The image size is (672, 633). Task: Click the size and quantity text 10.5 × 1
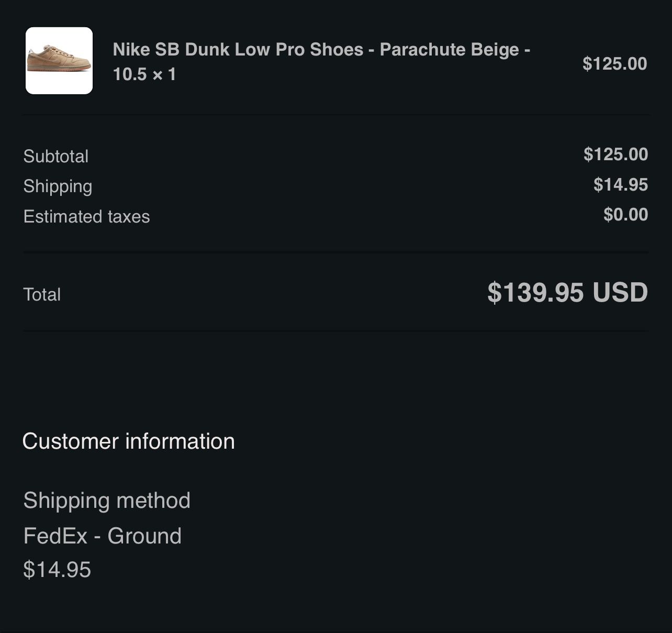144,74
